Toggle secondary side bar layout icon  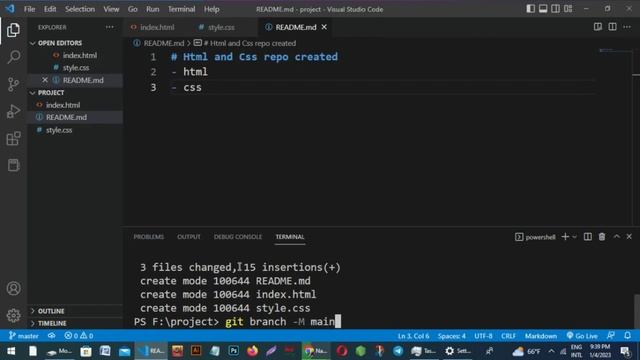pyautogui.click(x=556, y=9)
